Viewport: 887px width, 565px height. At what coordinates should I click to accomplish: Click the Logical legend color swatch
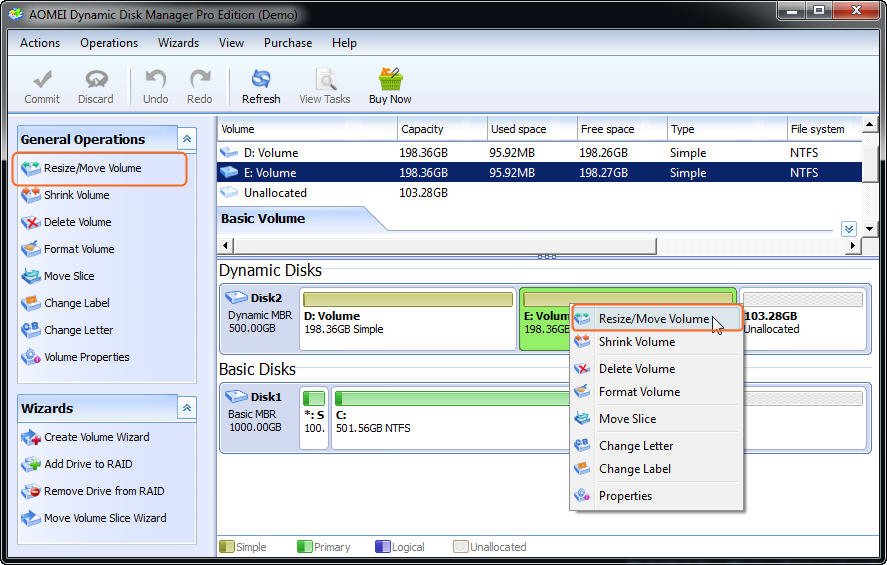click(382, 547)
